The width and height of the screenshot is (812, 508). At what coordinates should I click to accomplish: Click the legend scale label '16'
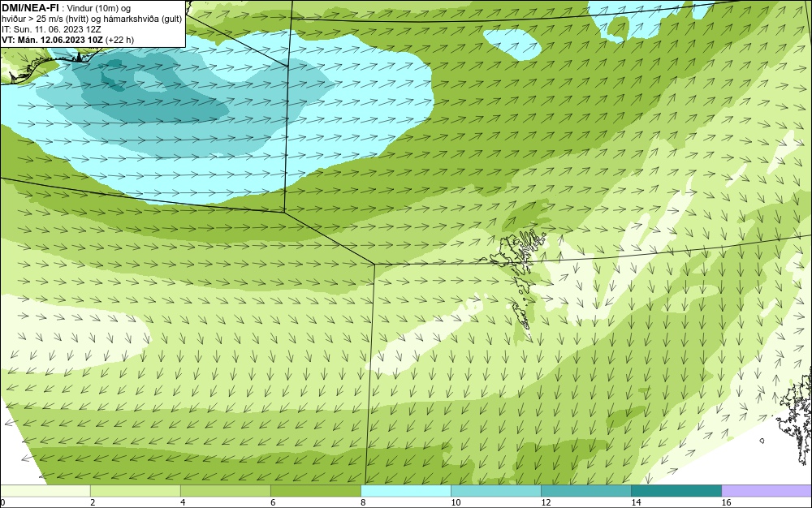click(726, 502)
